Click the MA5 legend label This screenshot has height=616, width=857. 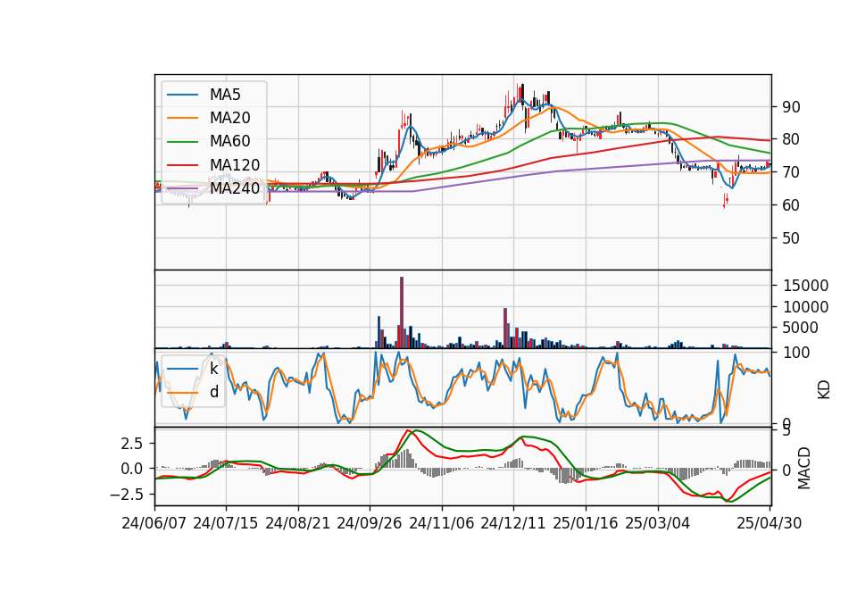click(225, 95)
